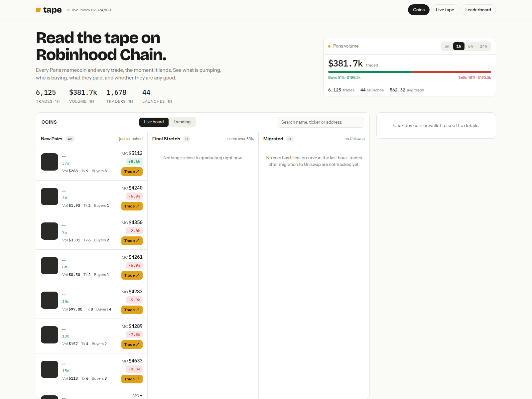
Task: Select the 1h volume timeframe
Action: (459, 46)
